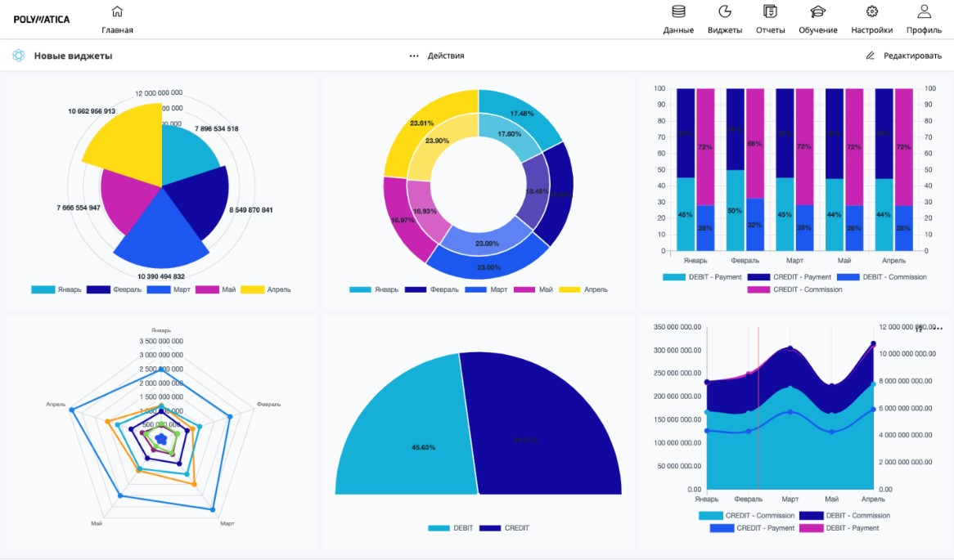Toggle Февраль in the doughnut chart legend
The width and height of the screenshot is (954, 560).
(431, 289)
